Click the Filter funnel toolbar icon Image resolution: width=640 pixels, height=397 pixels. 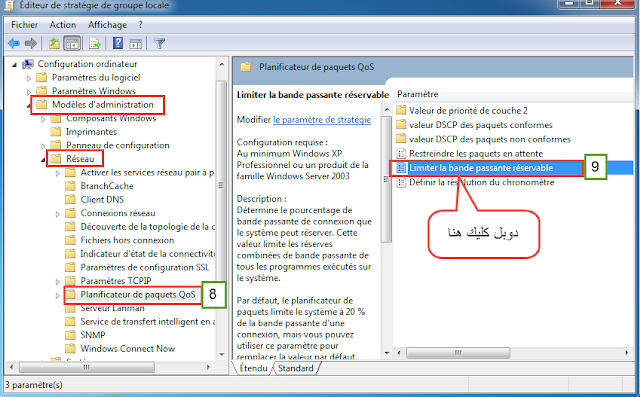click(160, 43)
